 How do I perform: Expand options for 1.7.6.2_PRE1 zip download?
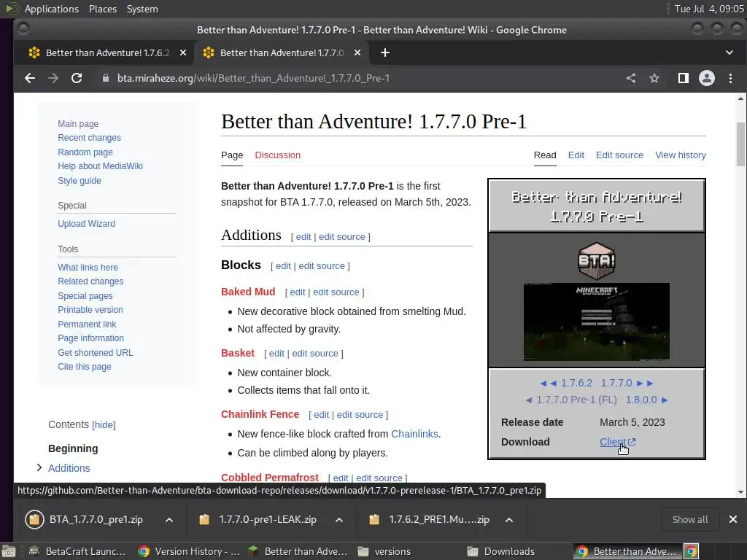pyautogui.click(x=508, y=519)
